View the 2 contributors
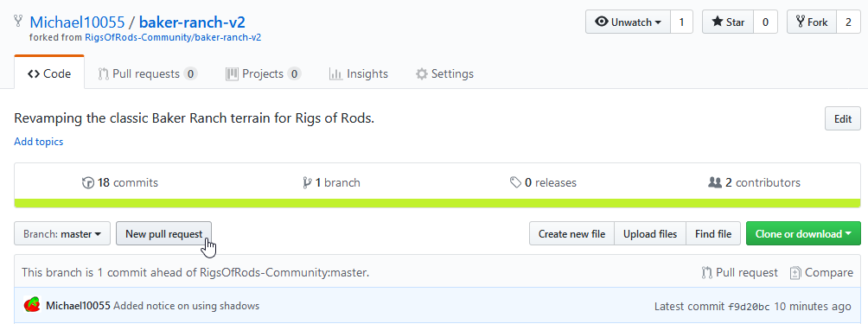 pos(755,182)
